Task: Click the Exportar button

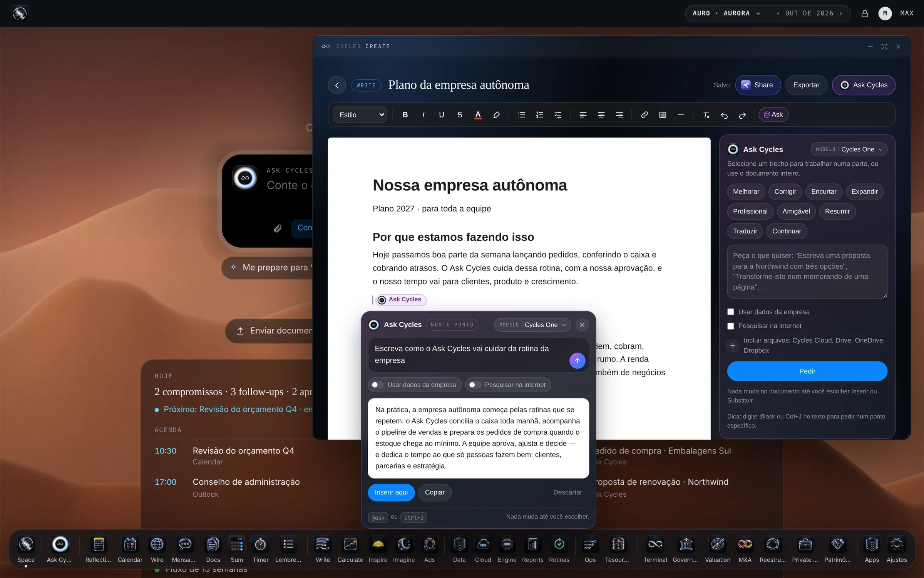Action: (806, 85)
